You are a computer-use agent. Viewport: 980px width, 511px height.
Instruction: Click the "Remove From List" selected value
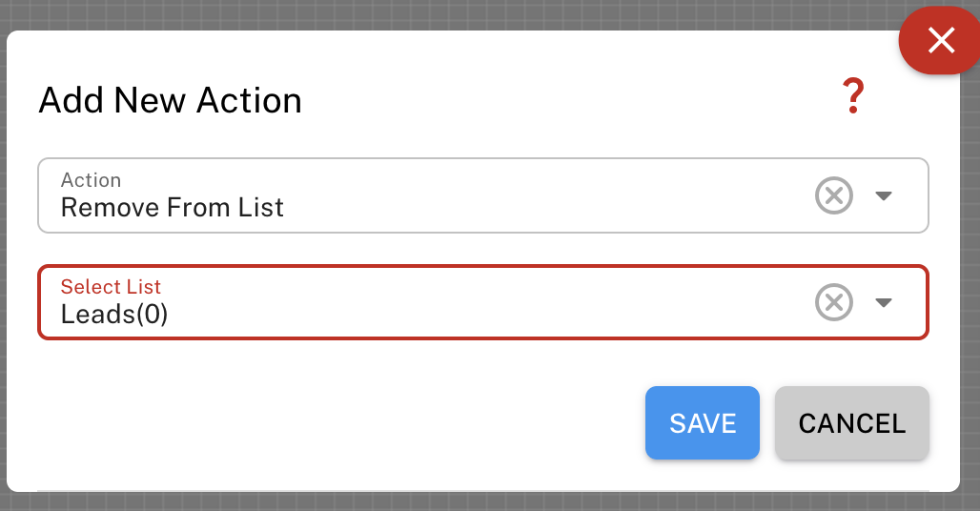[x=173, y=208]
